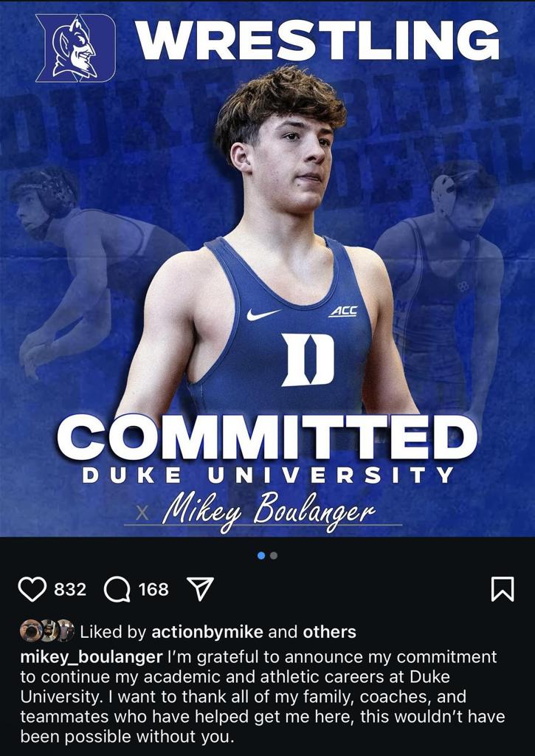Viewport: 535px width, 756px height.
Task: Click the Duke Blue Devil logo
Action: click(x=77, y=47)
